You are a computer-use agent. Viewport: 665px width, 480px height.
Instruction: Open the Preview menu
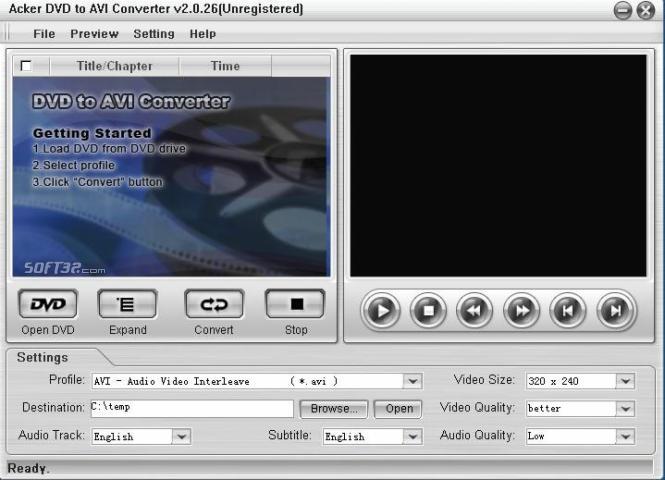pos(94,33)
